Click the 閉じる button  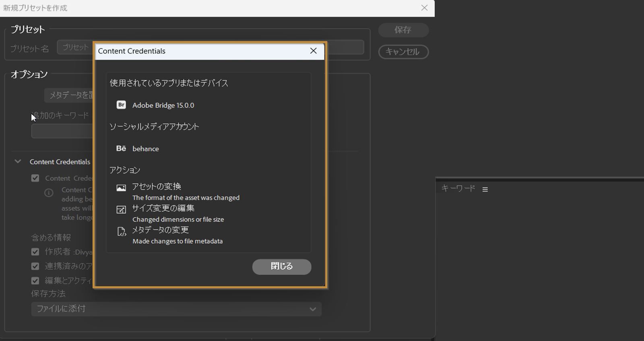[x=282, y=267]
